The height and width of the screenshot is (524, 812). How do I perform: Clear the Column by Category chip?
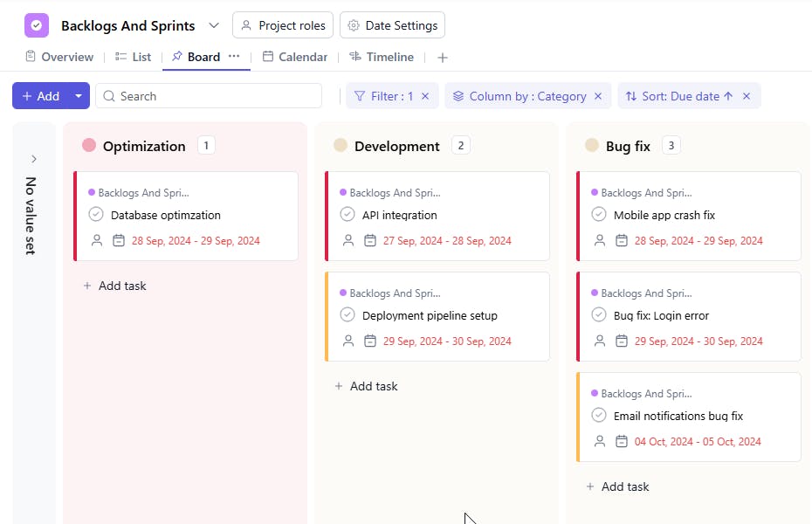pos(598,96)
